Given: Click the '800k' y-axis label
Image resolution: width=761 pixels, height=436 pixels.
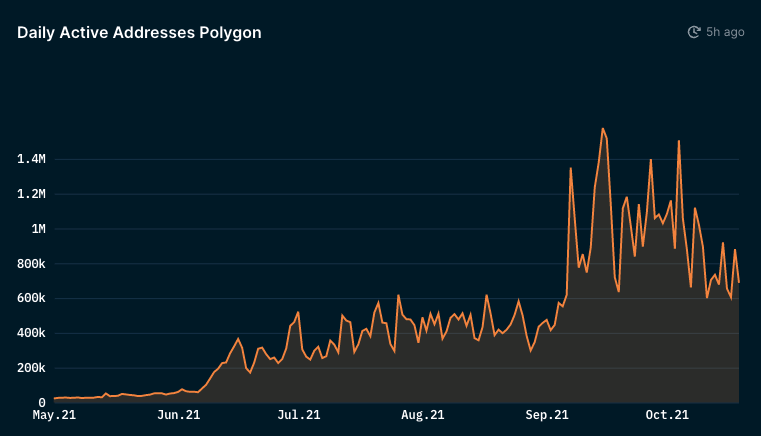Looking at the screenshot, I should 32,264.
